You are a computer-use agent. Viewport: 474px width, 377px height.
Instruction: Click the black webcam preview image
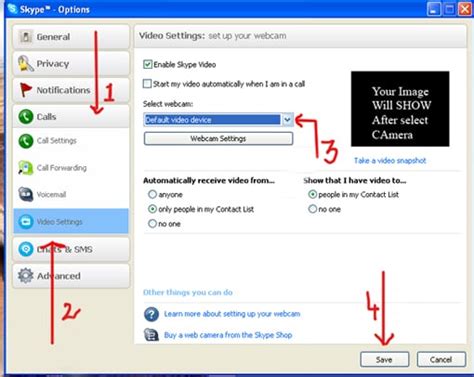(x=400, y=109)
